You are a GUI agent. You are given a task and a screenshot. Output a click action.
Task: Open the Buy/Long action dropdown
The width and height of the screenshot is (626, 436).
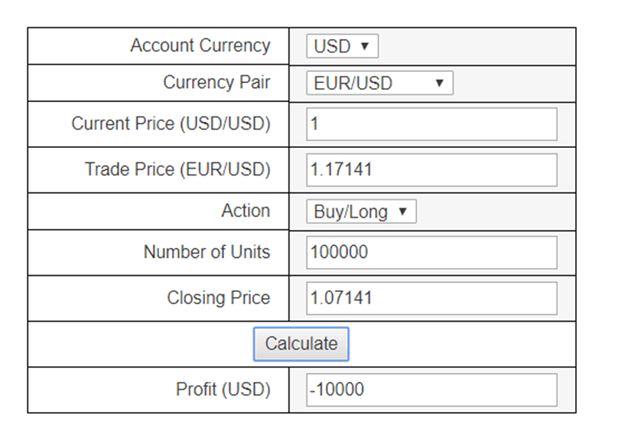click(x=360, y=212)
